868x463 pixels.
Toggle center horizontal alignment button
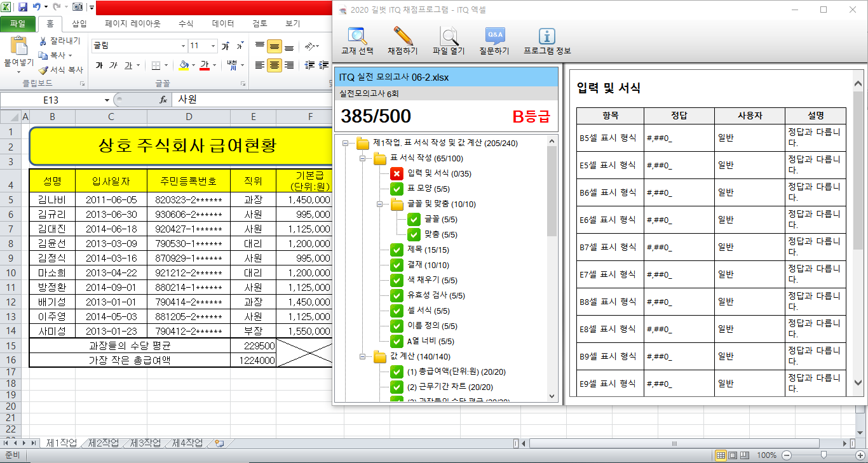[274, 65]
